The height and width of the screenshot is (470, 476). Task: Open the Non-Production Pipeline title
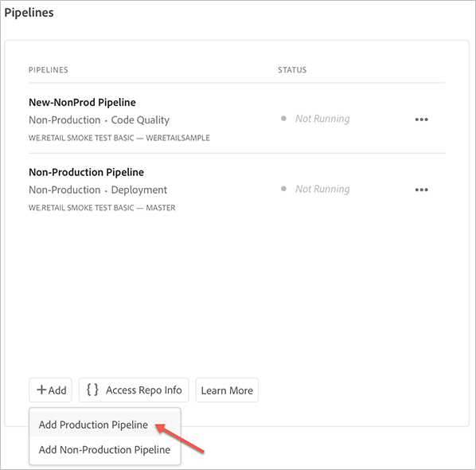point(86,172)
